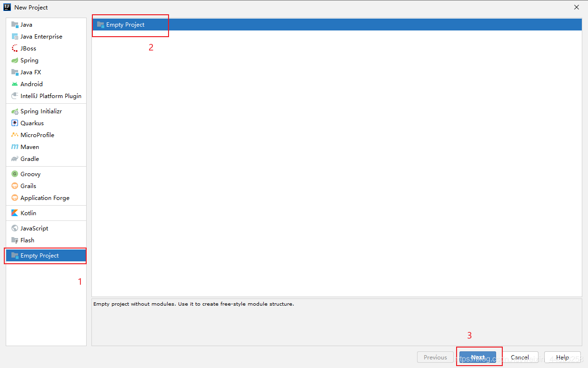Click the disabled Previous button

435,357
